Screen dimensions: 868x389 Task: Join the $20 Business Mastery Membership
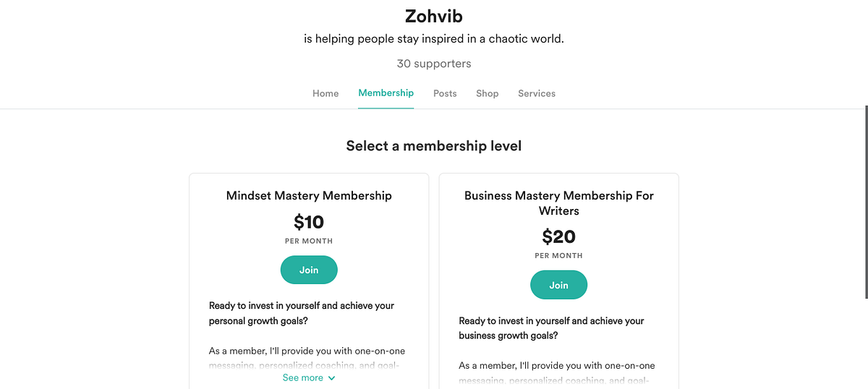pyautogui.click(x=558, y=285)
